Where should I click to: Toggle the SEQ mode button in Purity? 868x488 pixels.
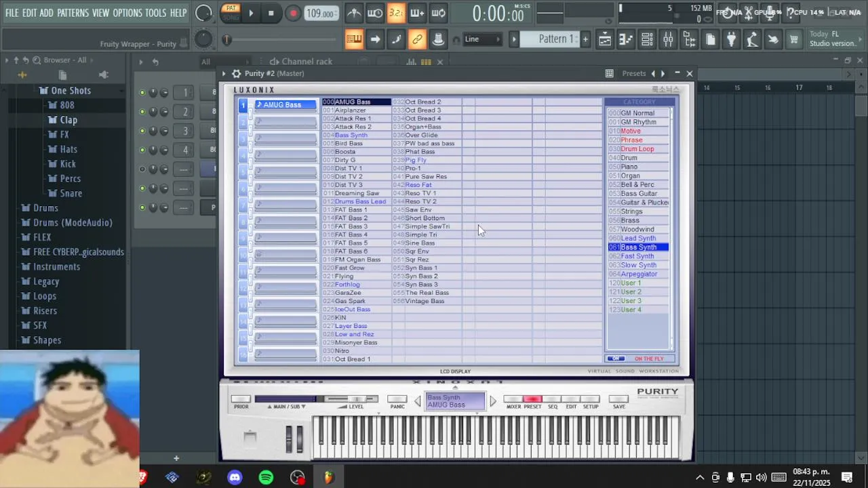click(552, 399)
